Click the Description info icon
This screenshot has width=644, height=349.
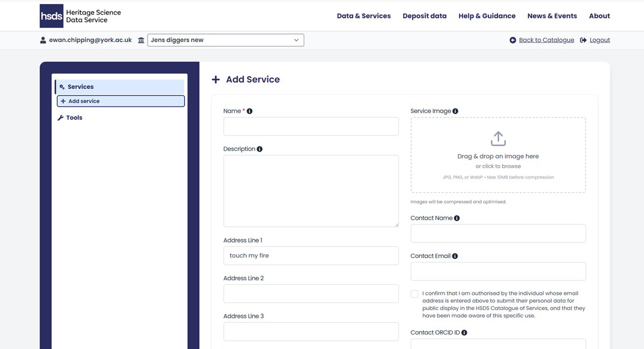tap(259, 148)
